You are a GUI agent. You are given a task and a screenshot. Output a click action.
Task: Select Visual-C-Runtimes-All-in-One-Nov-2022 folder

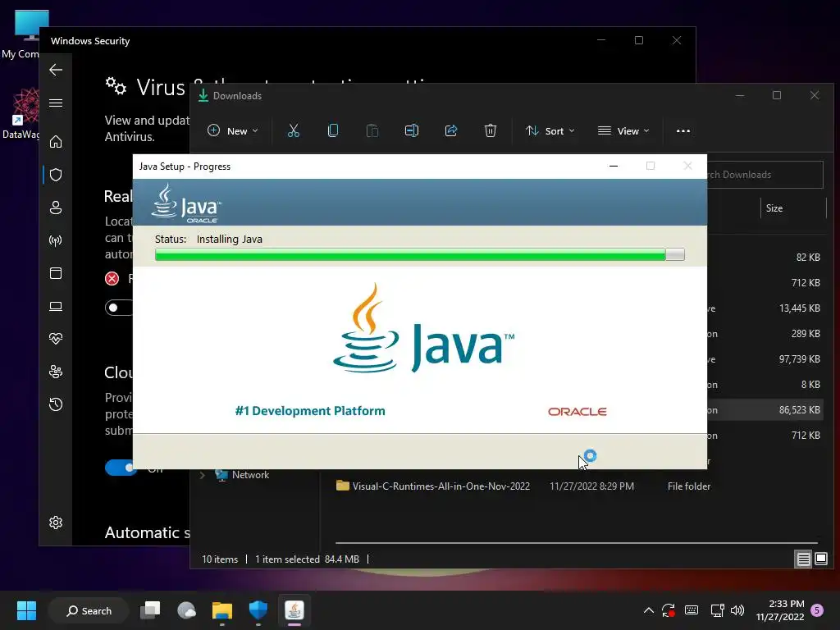433,486
